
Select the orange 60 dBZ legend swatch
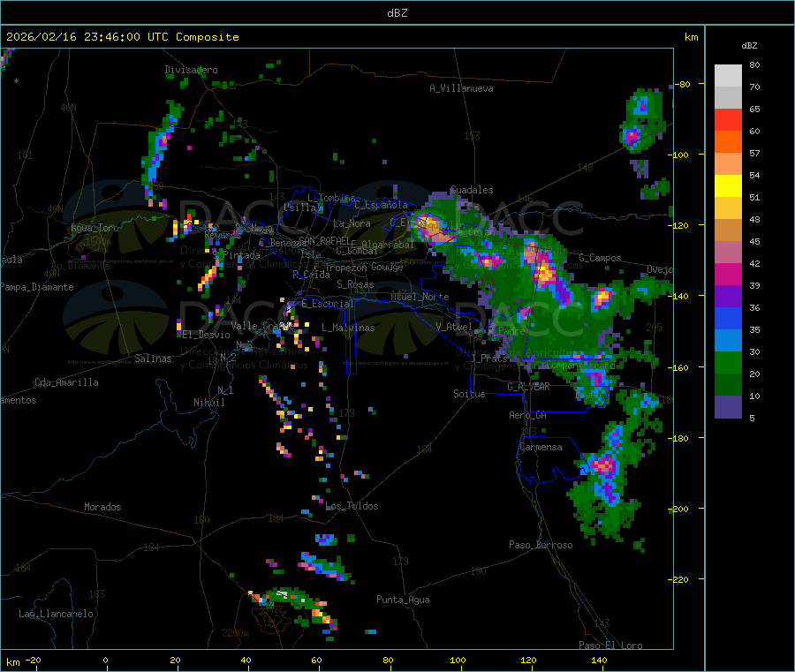point(728,141)
